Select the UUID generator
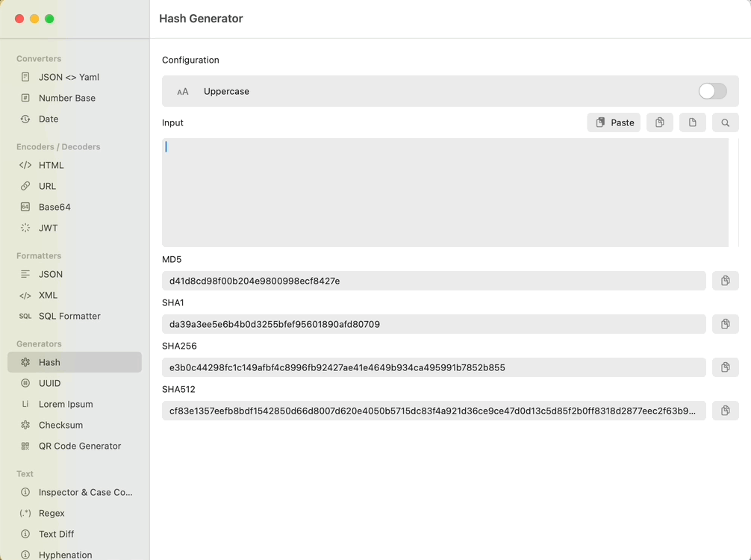 click(x=74, y=383)
